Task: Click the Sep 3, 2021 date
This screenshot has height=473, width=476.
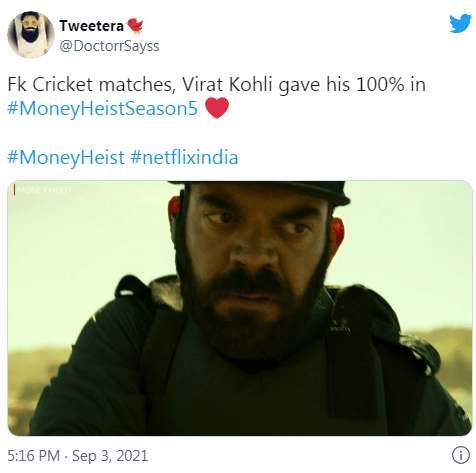Action: 110,456
